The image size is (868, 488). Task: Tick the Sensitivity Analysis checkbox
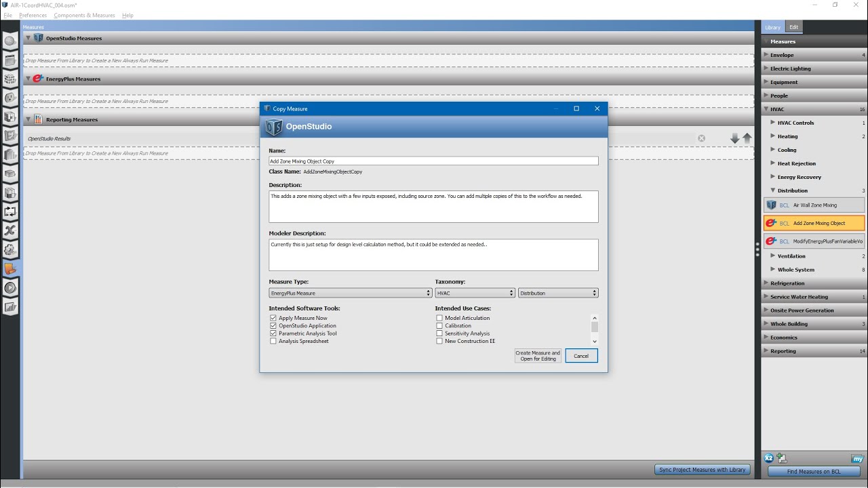coord(439,333)
